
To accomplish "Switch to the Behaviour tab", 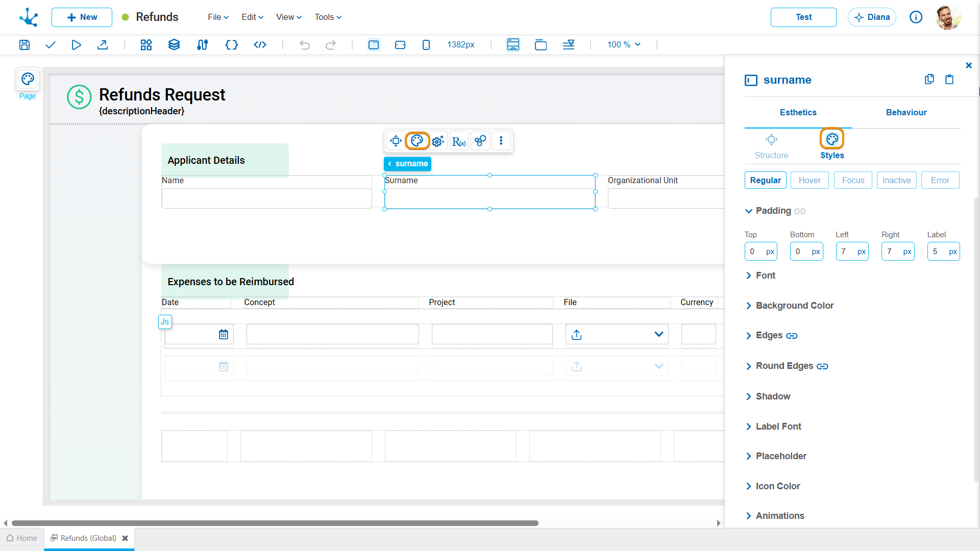I will (906, 113).
